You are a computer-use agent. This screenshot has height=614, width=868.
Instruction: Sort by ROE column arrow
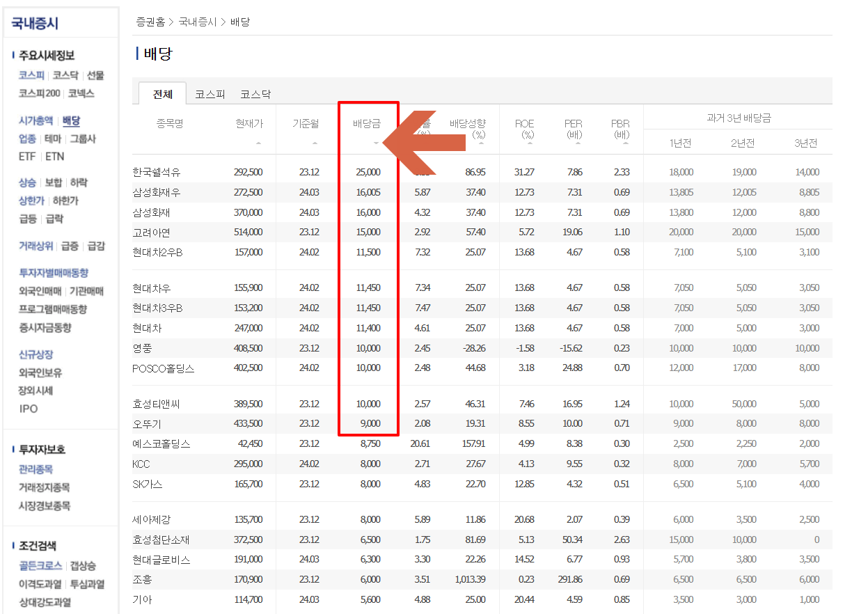click(530, 143)
